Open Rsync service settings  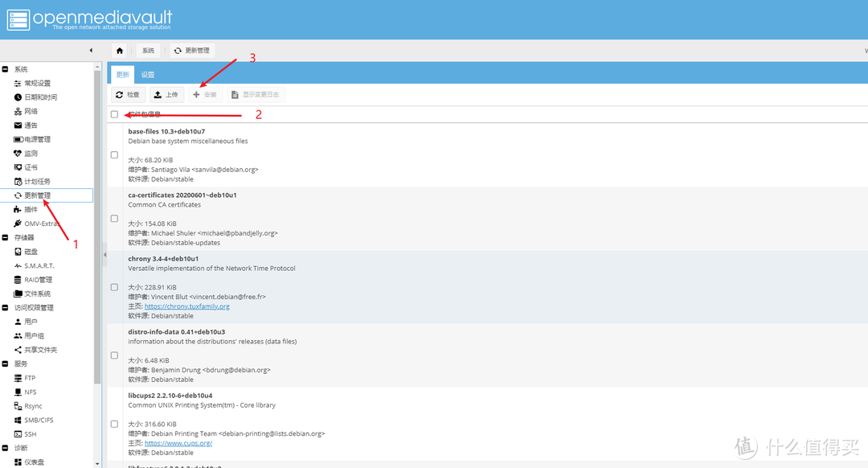(27, 406)
